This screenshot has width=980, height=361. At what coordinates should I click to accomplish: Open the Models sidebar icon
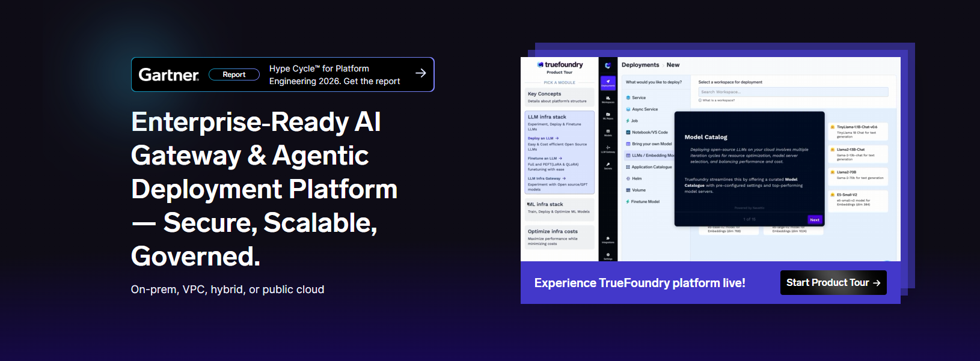(608, 132)
